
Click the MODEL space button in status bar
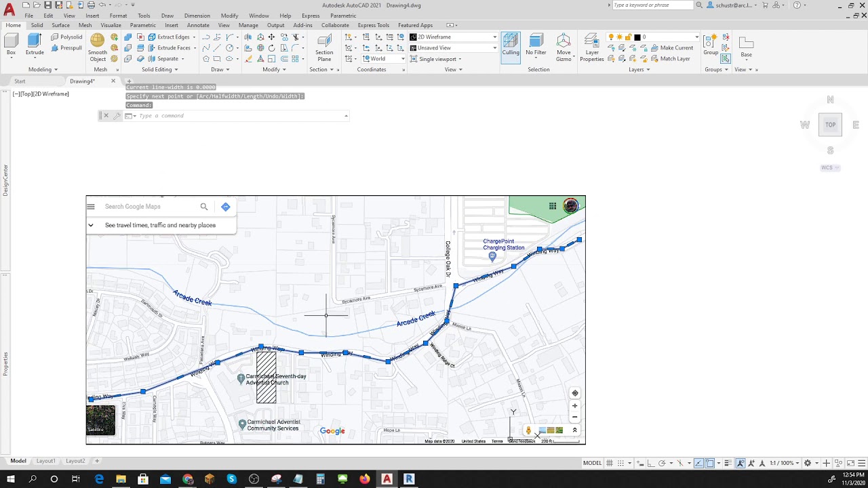point(592,463)
